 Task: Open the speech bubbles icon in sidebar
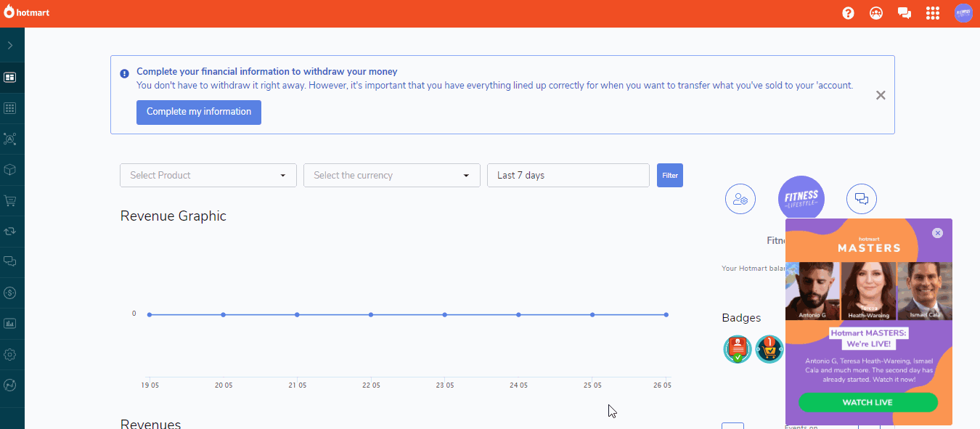point(10,261)
